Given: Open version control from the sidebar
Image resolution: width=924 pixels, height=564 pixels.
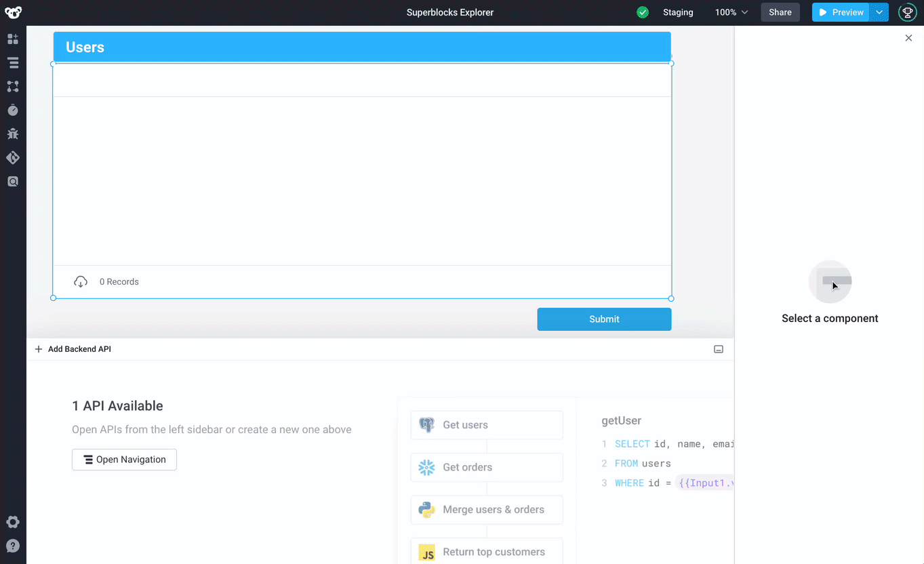Looking at the screenshot, I should tap(12, 157).
